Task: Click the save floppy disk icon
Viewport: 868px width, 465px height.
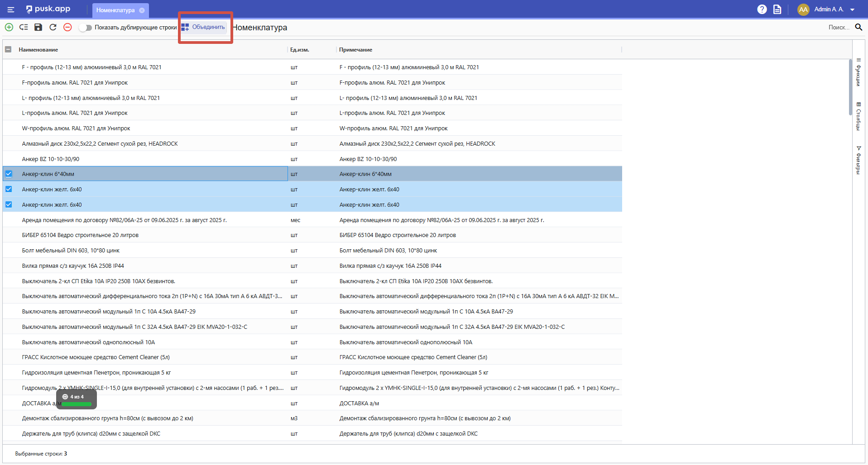Action: click(x=38, y=27)
